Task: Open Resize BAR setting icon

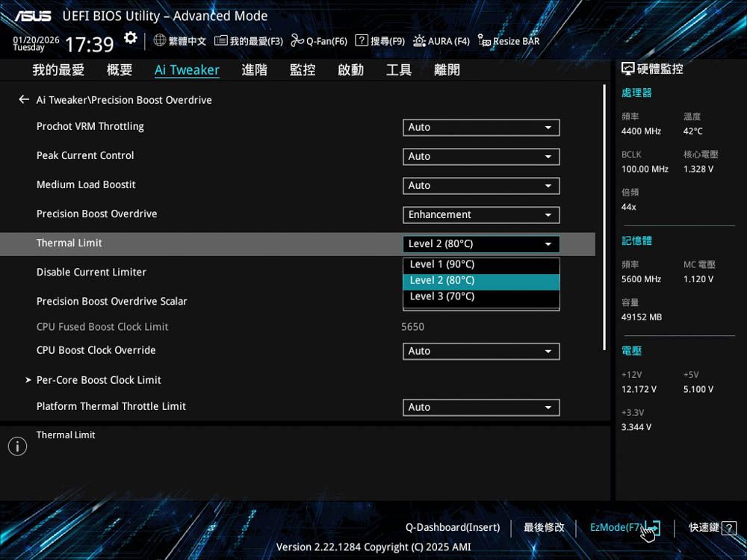Action: pos(484,41)
